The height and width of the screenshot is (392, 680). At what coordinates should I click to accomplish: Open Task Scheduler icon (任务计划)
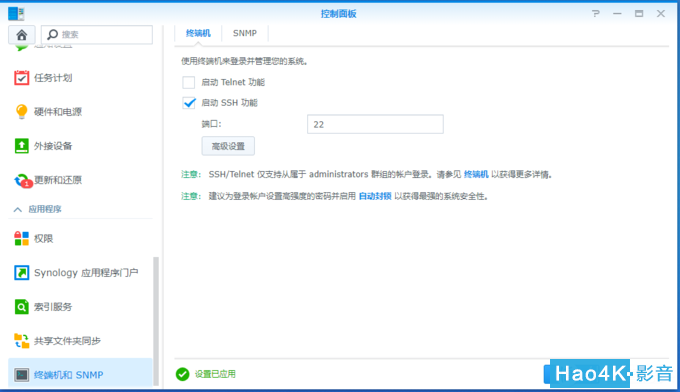(x=21, y=78)
